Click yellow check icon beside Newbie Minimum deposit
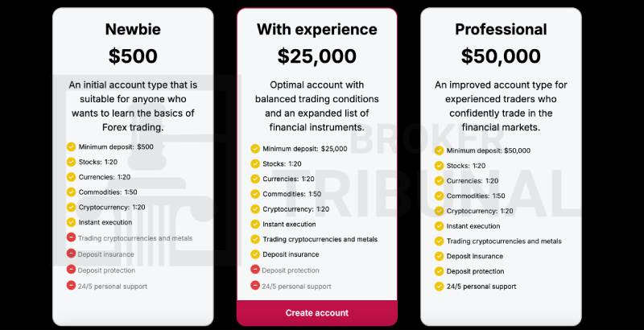644x330 pixels. [x=71, y=147]
